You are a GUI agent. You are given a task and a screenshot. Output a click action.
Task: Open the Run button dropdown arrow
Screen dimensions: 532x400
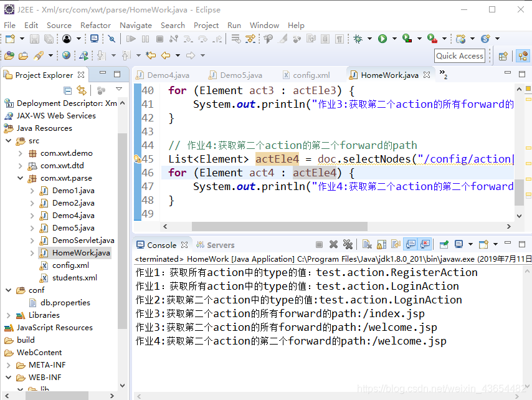(x=394, y=39)
